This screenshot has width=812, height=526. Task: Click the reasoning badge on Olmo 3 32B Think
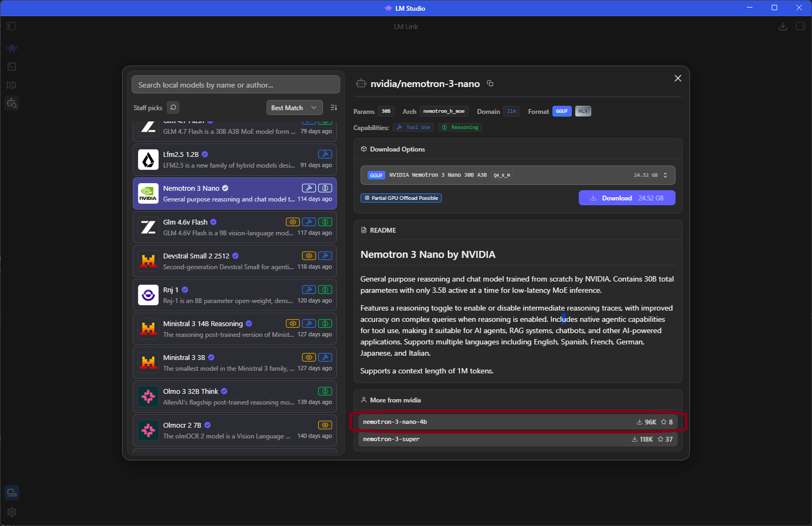click(x=325, y=391)
